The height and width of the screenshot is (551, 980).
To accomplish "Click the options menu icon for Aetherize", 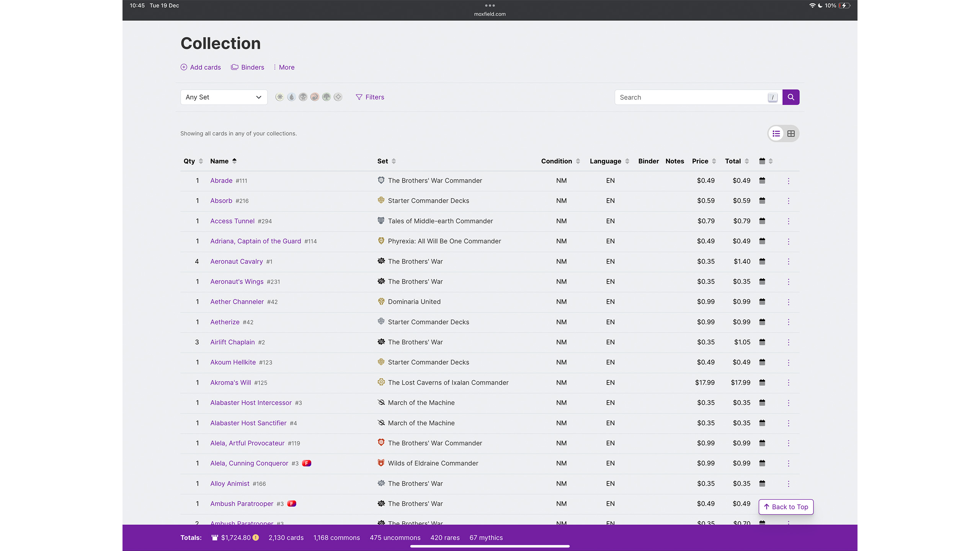I will [789, 321].
